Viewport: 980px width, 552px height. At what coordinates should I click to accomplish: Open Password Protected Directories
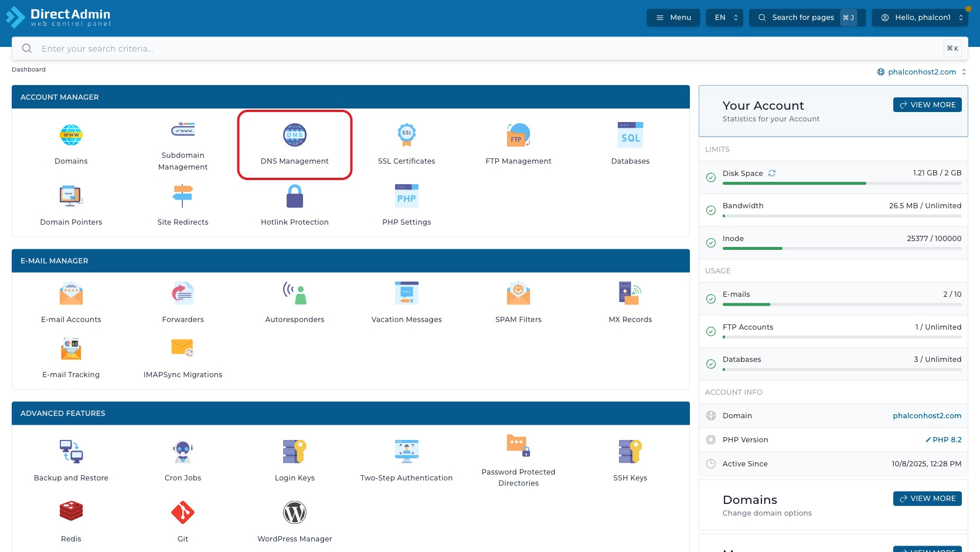click(519, 460)
